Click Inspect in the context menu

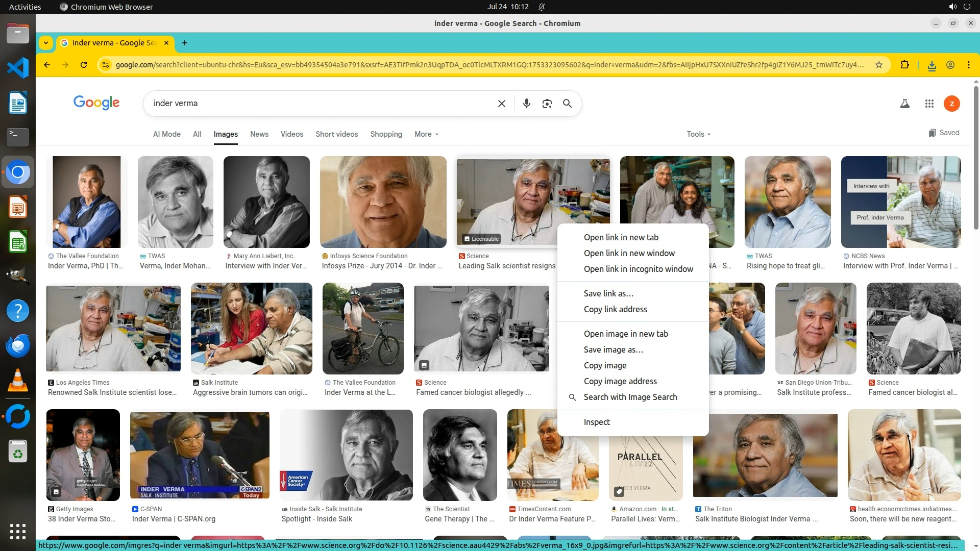pyautogui.click(x=596, y=422)
